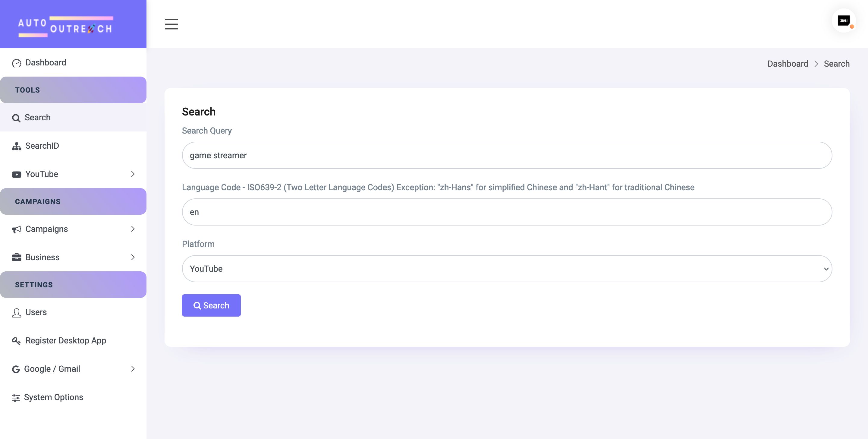Click the Search Query input field
Image resolution: width=868 pixels, height=439 pixels.
[507, 156]
